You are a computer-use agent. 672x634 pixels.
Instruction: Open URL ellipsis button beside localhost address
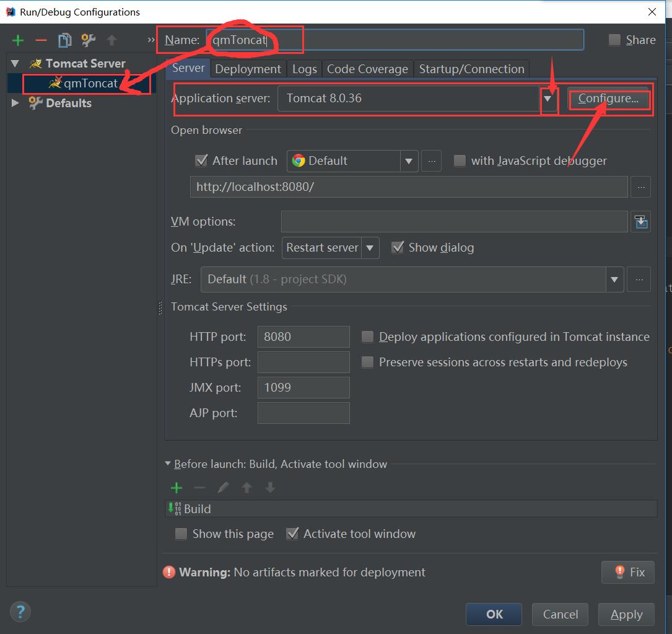[x=640, y=187]
